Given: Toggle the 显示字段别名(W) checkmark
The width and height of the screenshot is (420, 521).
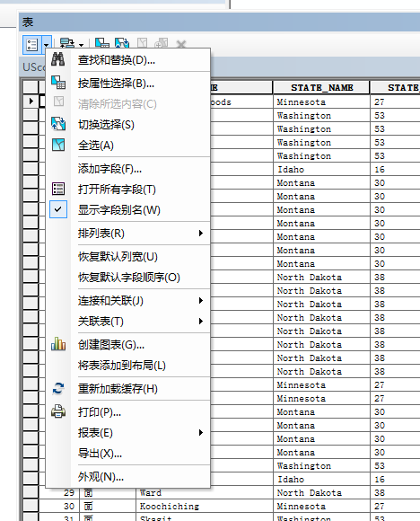Looking at the screenshot, I should 58,209.
